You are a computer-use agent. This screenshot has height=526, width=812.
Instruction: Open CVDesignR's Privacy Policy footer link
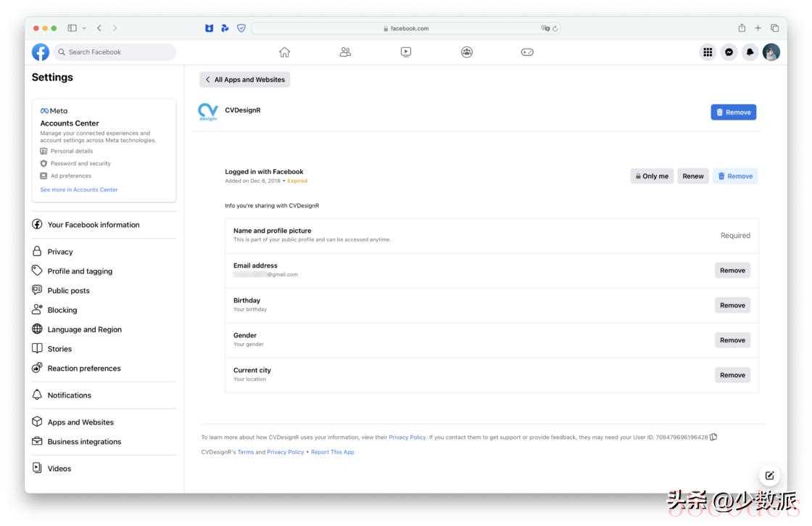[x=286, y=452]
